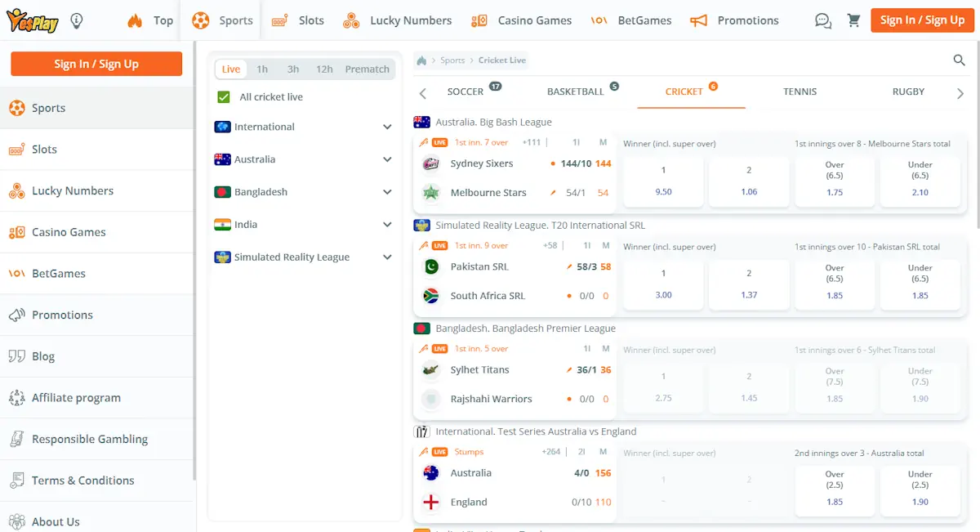Click the YesPlay logo
The height and width of the screenshot is (532, 980).
34,20
